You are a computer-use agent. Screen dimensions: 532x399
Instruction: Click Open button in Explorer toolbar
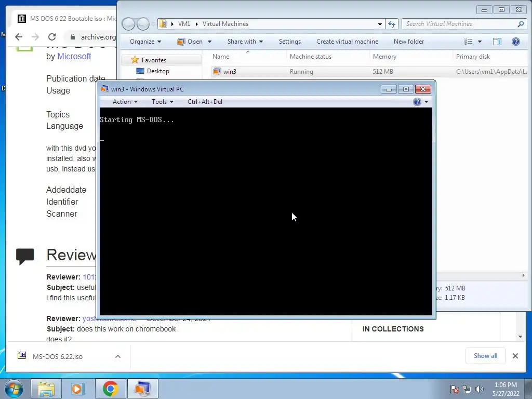click(190, 42)
